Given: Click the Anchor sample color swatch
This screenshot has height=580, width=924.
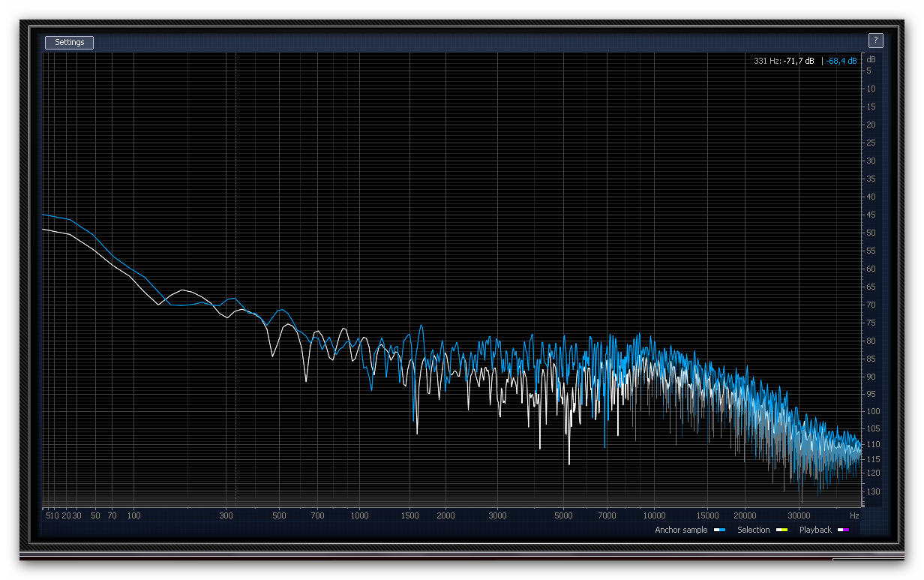Looking at the screenshot, I should point(719,530).
